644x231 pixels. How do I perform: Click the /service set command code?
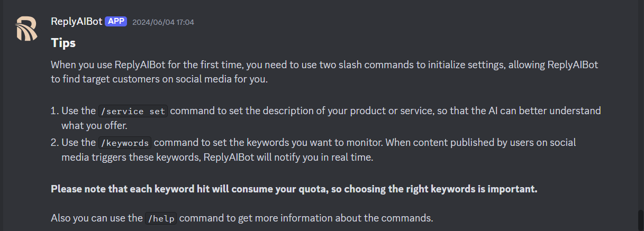point(133,111)
